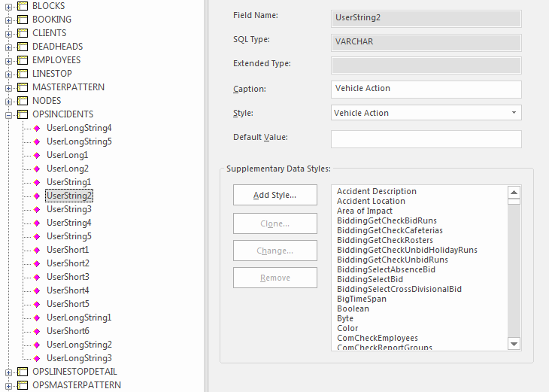Expand the MASTERPATTERN table node
The height and width of the screenshot is (392, 549).
[x=8, y=88]
